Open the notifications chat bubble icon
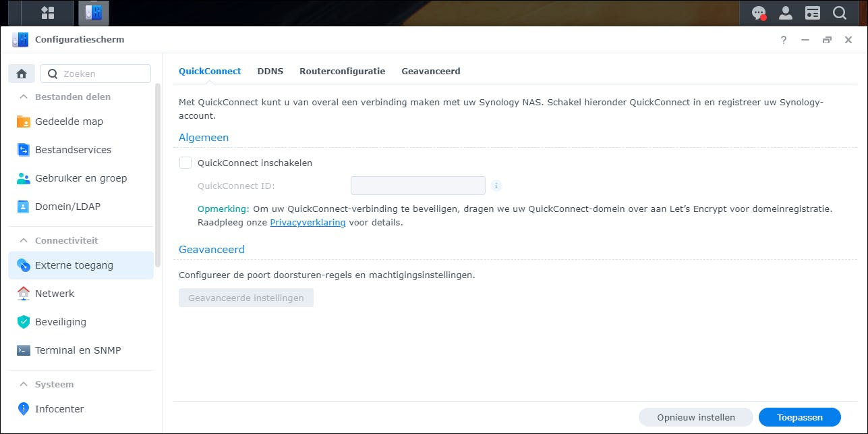Viewport: 868px width, 434px height. [x=759, y=13]
